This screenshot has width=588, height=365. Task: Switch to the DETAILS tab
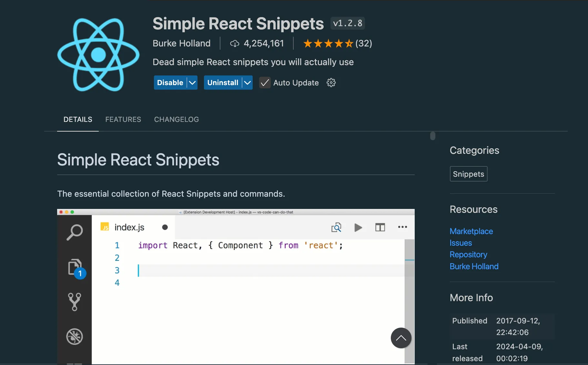(78, 120)
